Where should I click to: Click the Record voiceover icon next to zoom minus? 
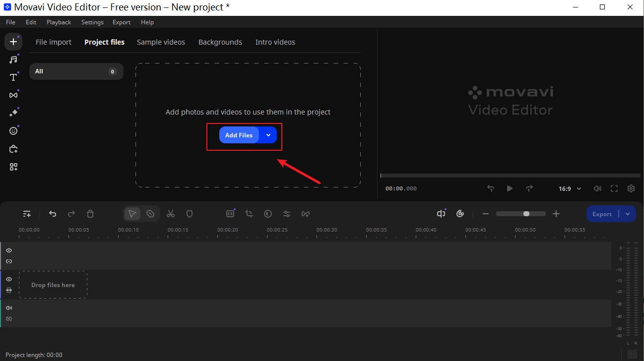click(460, 214)
